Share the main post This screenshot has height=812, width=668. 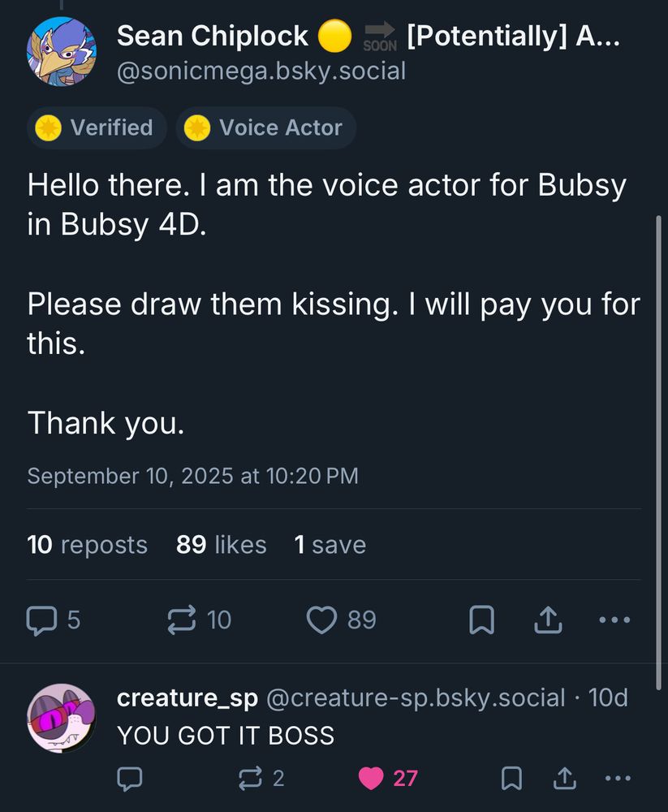coord(548,620)
